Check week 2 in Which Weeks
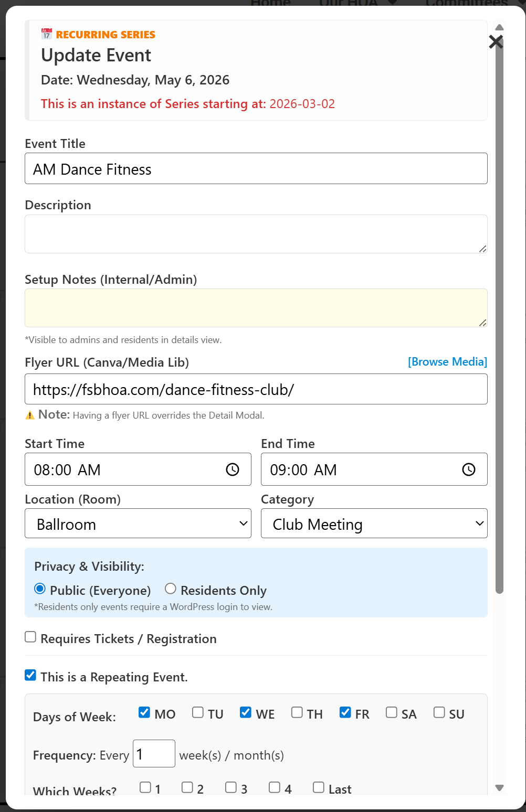 (187, 787)
